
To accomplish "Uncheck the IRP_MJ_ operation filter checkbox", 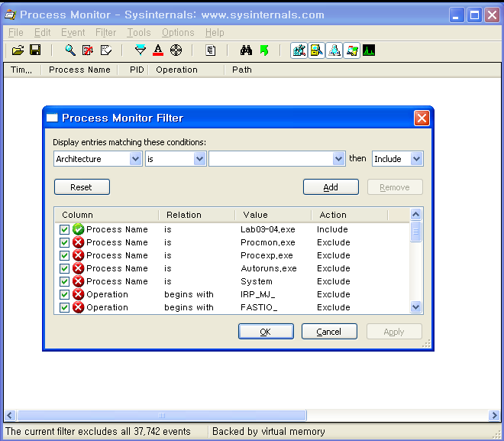I will [x=64, y=295].
